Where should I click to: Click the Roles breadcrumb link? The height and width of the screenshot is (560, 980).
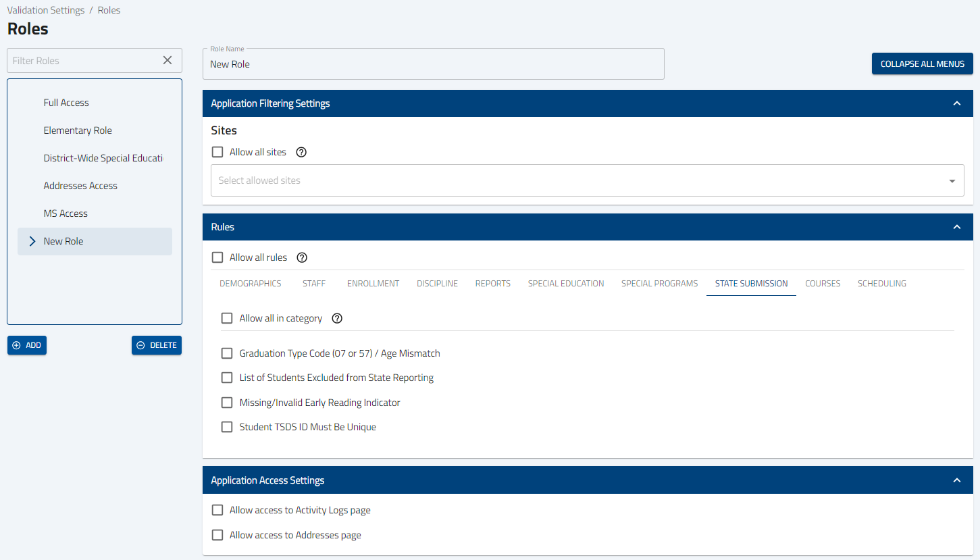pos(109,10)
